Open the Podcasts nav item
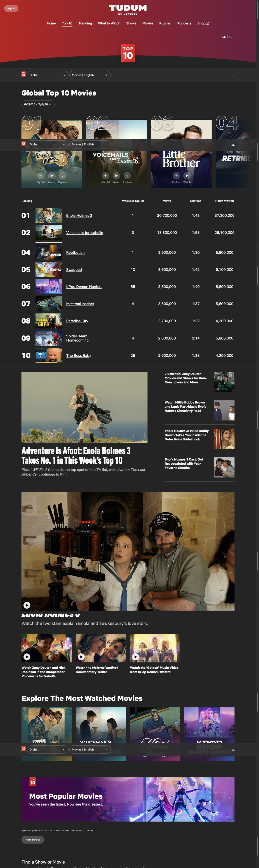Image resolution: width=259 pixels, height=868 pixels. click(x=184, y=23)
